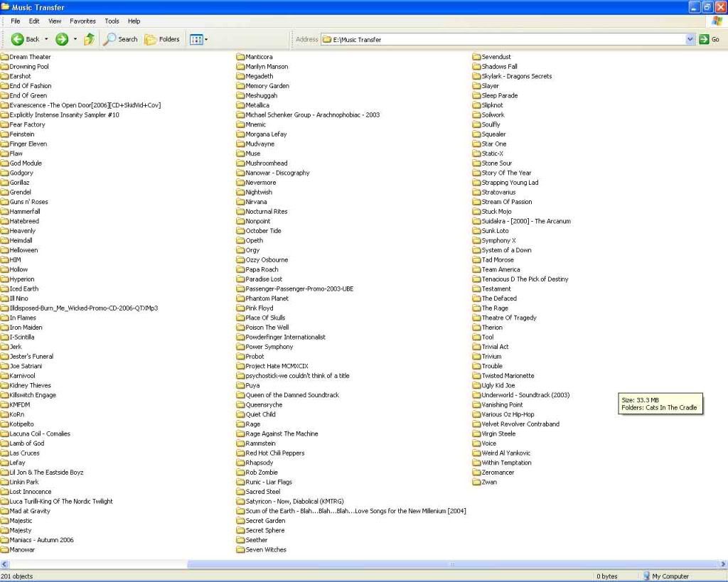Viewport: 728px width, 582px height.
Task: Toggle the Folders pane
Action: click(x=162, y=40)
